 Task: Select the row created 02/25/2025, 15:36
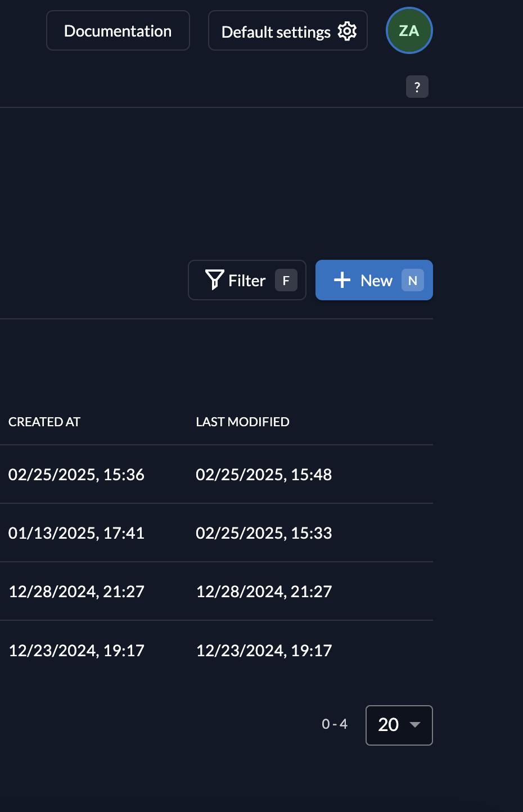[x=76, y=475]
